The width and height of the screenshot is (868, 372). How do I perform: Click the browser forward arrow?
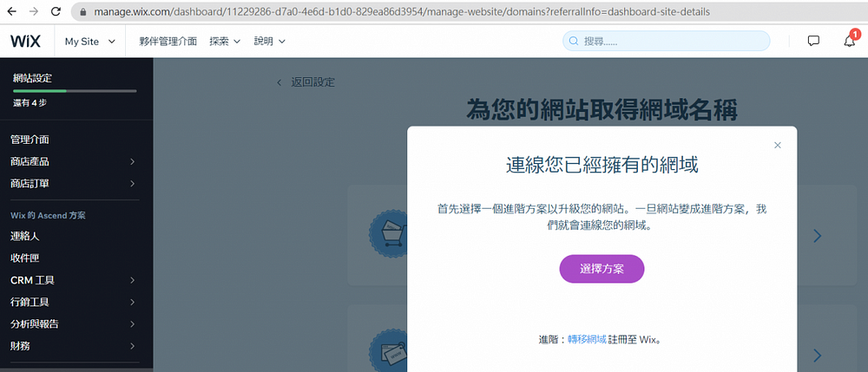tap(34, 11)
